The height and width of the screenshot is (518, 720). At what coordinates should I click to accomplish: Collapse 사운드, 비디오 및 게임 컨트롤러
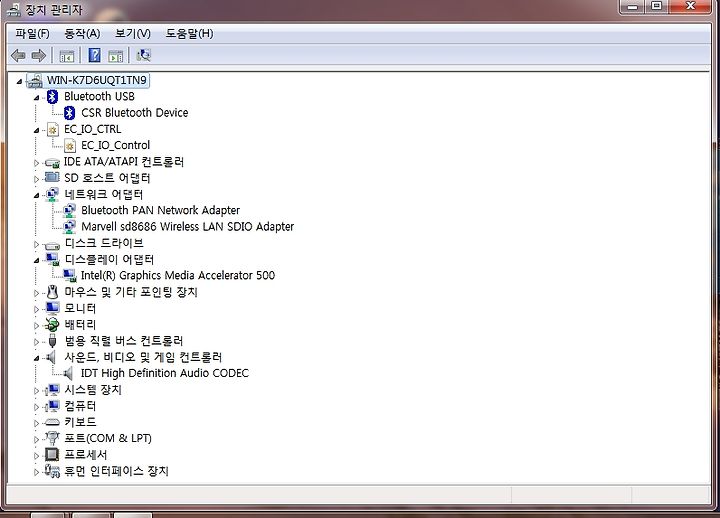coord(37,359)
